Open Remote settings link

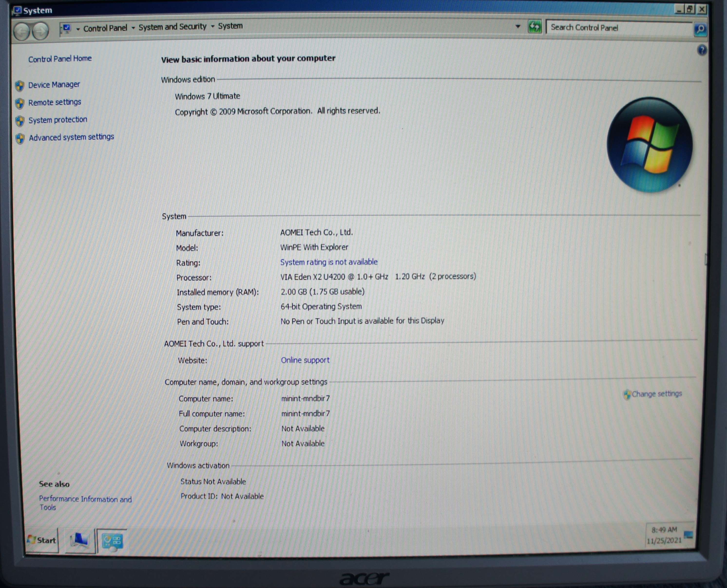[55, 102]
